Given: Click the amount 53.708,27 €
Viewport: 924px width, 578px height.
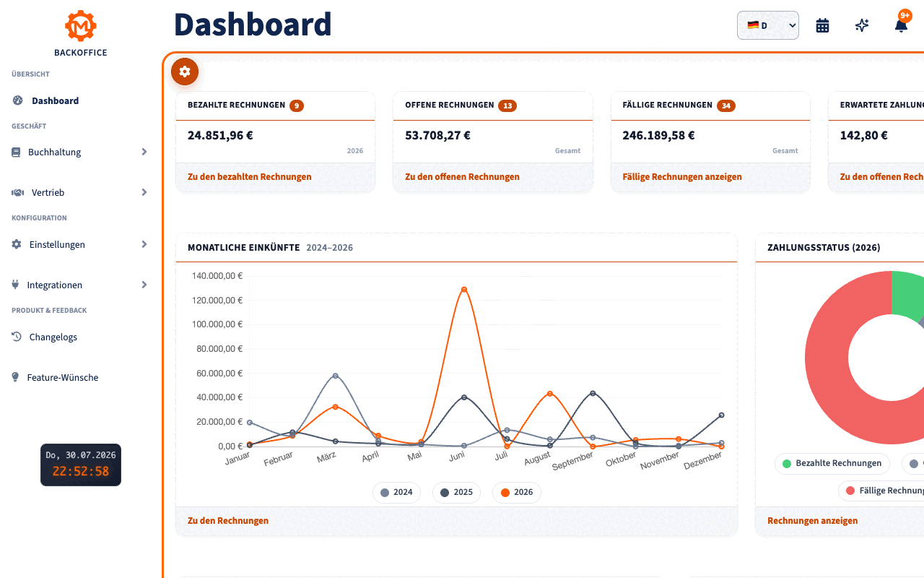Looking at the screenshot, I should [x=437, y=135].
